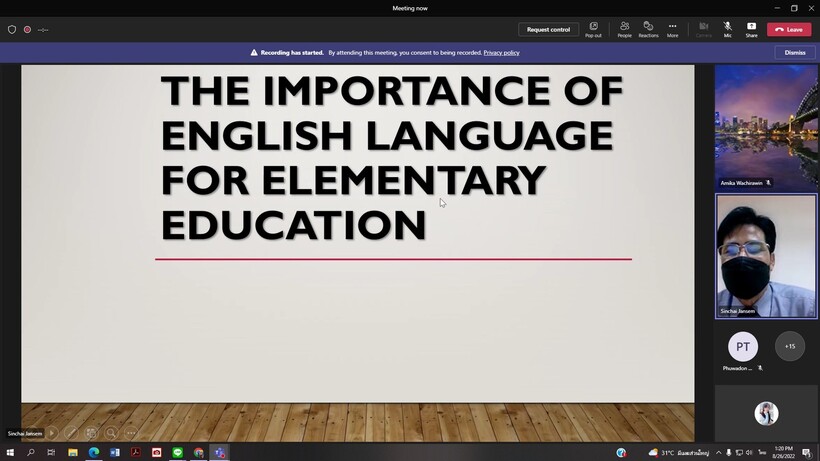
Task: Click the Request control button
Action: [x=548, y=29]
